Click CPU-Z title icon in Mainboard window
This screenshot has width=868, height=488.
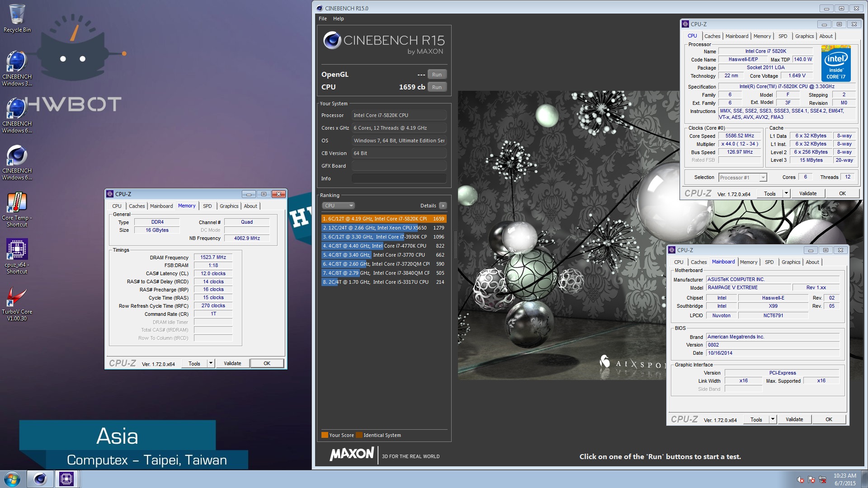(x=672, y=250)
